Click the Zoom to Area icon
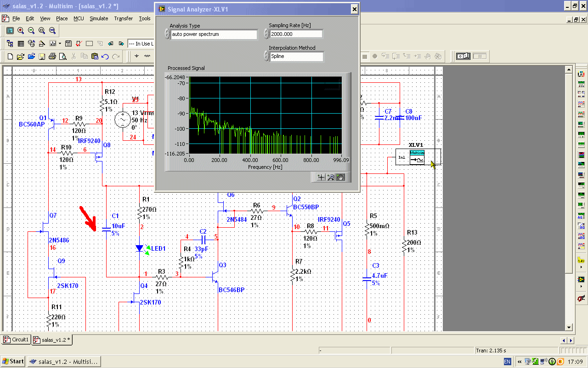 pyautogui.click(x=42, y=30)
